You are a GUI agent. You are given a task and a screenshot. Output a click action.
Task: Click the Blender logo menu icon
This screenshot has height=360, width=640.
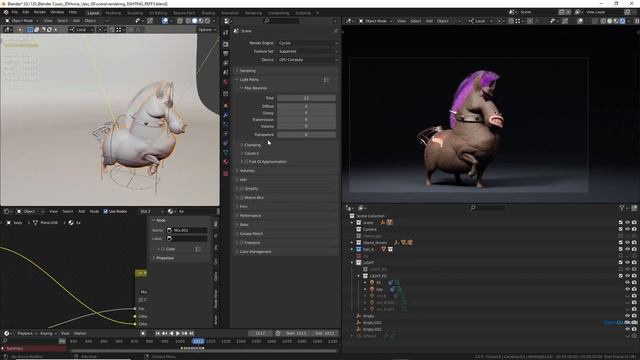coord(6,12)
